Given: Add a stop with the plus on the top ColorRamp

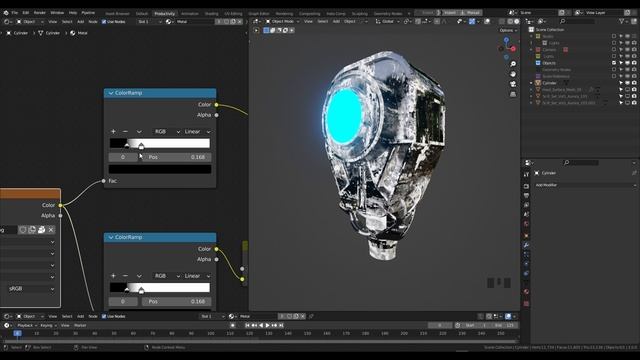Looking at the screenshot, I should 113,131.
